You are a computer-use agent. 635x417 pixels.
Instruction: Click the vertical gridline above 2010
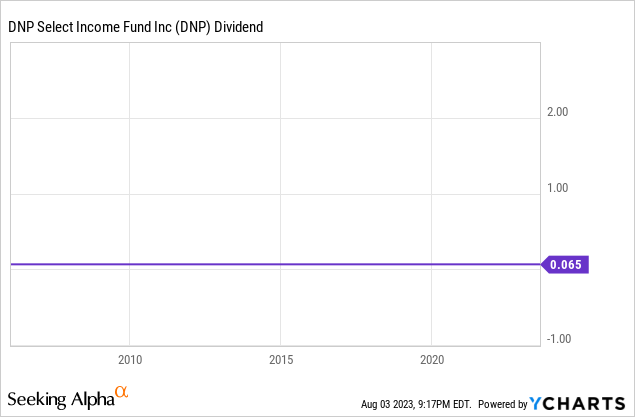[130, 150]
